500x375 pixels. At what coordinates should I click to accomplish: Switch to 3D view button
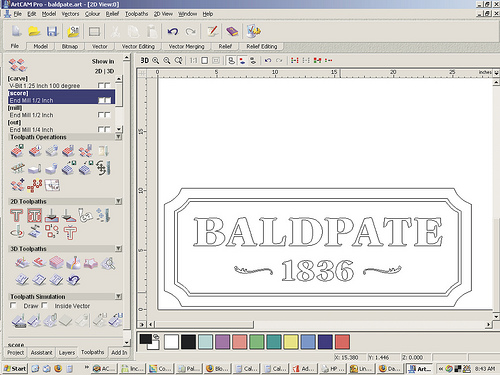tap(144, 60)
